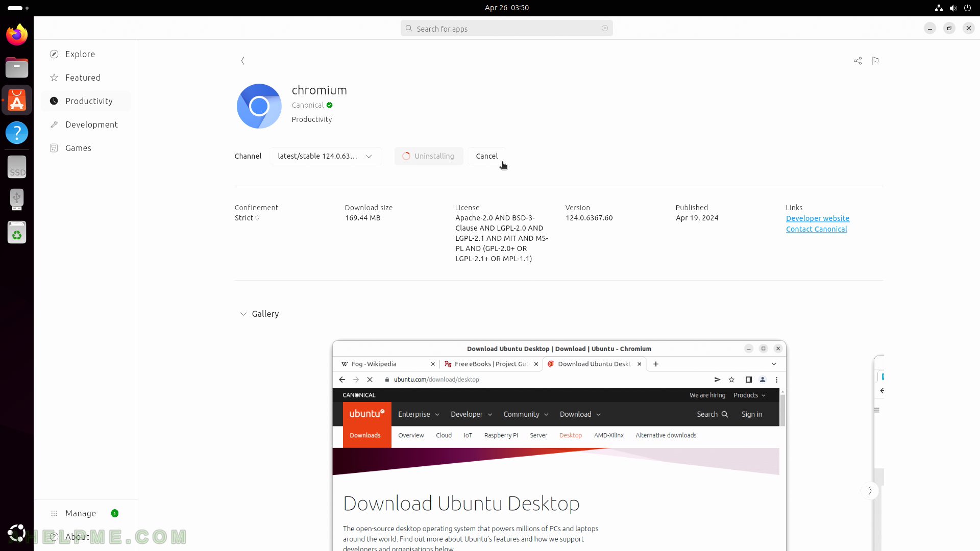The image size is (980, 551).
Task: Open the power menu icon
Action: [967, 8]
